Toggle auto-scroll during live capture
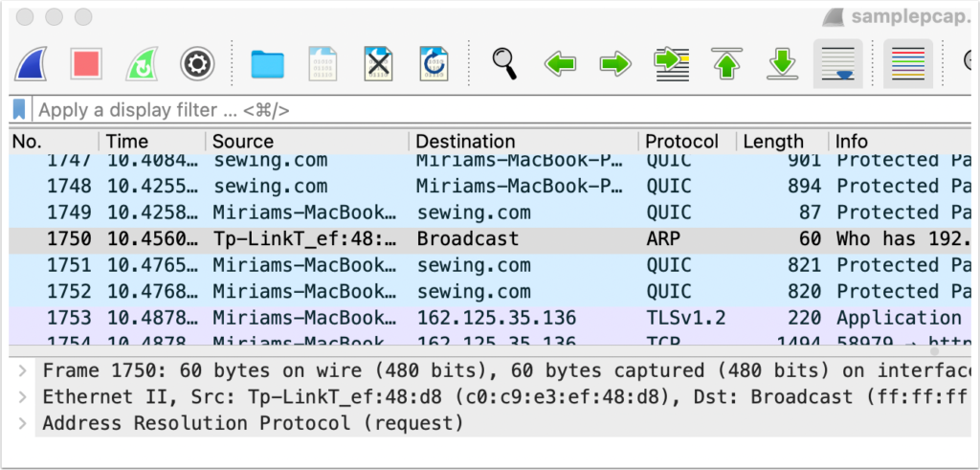980x470 pixels. (x=838, y=64)
